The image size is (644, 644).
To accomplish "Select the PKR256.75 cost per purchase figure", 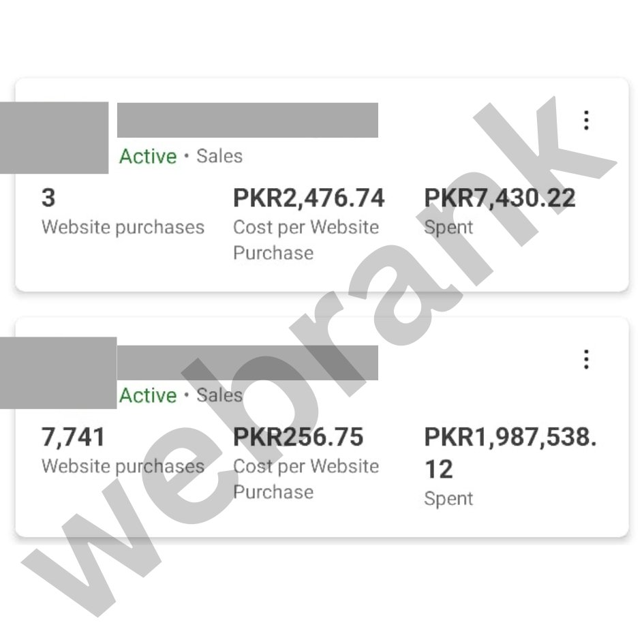I will pyautogui.click(x=298, y=437).
